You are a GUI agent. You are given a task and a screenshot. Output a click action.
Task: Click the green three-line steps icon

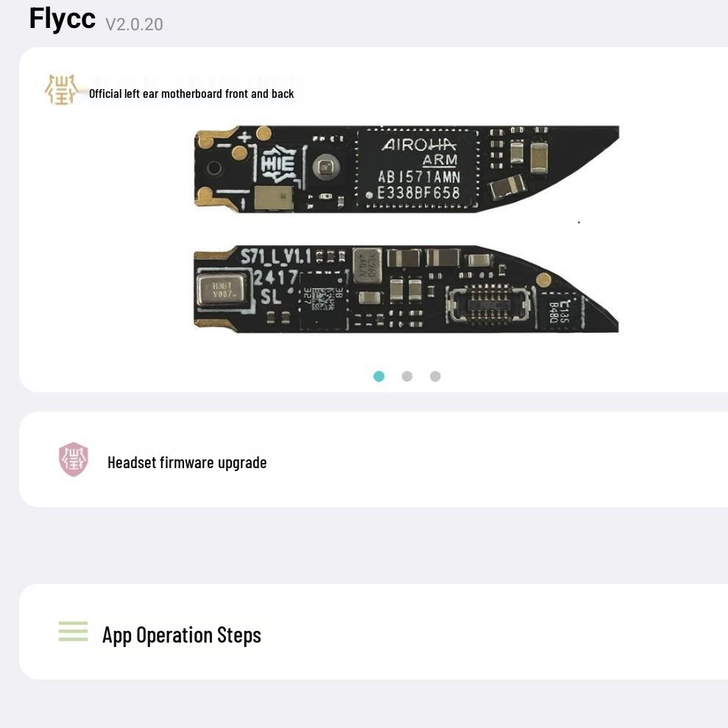pos(73,632)
